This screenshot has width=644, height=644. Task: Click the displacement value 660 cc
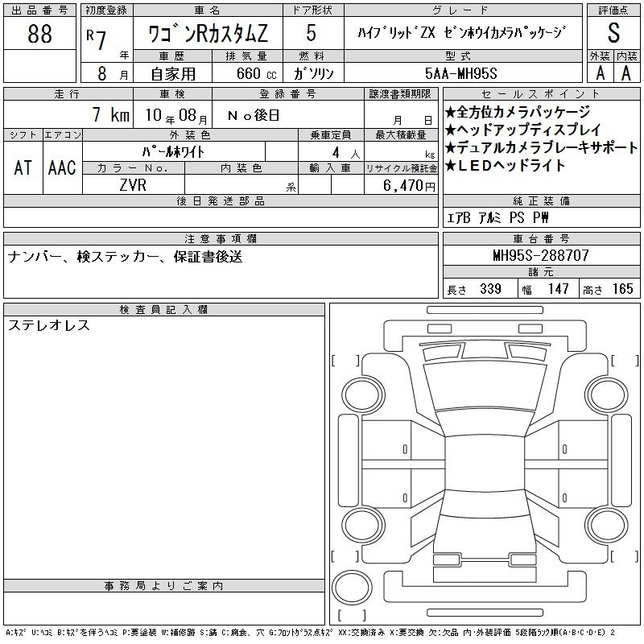click(x=257, y=73)
